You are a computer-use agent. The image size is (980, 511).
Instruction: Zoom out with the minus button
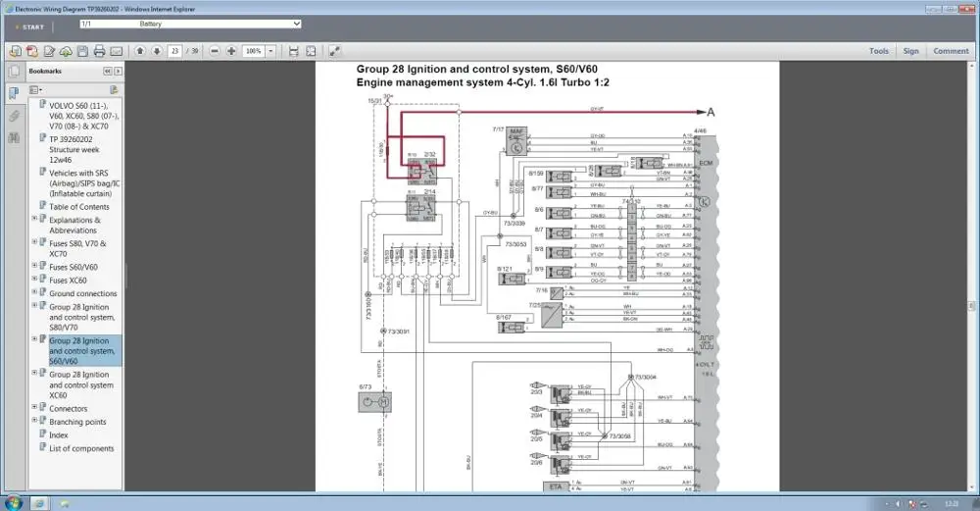pos(215,51)
